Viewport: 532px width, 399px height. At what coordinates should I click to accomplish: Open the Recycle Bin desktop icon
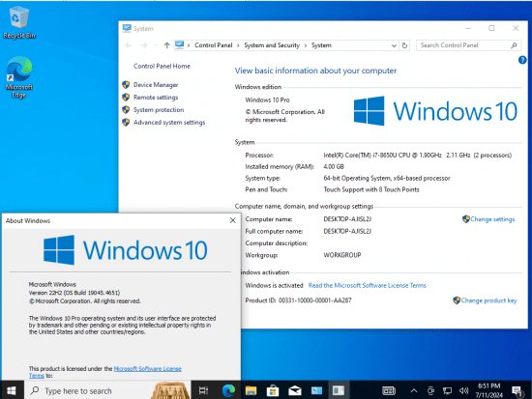coord(19,22)
